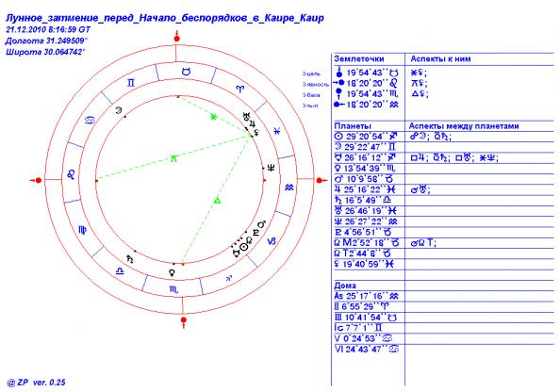
Task: Click the 'Аспекты к ним' column header
Action: [x=440, y=59]
